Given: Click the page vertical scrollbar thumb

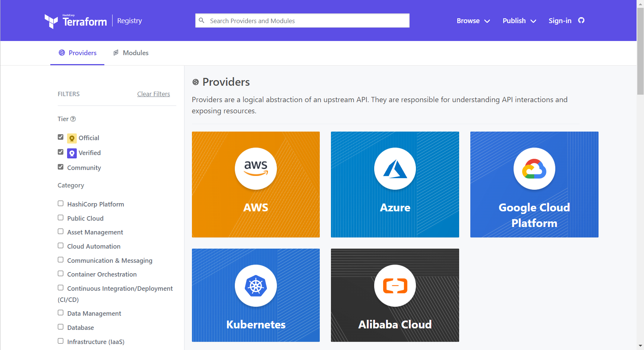Looking at the screenshot, I should 640,51.
